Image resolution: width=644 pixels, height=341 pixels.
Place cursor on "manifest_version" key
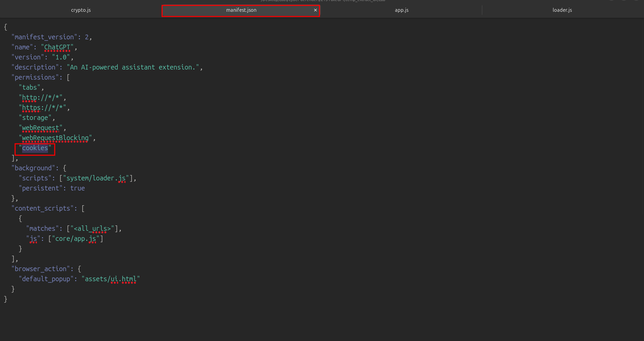pos(44,37)
